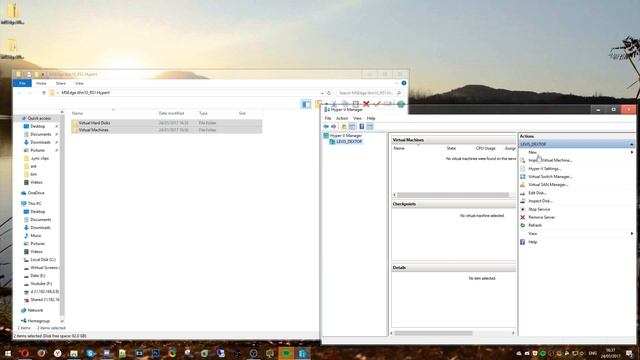
Task: Click the red X Remove Server icon
Action: 523,217
